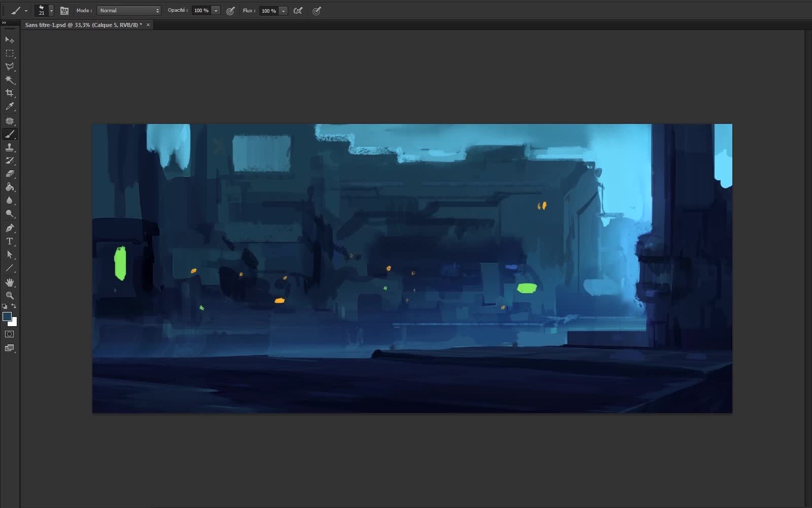Screen dimensions: 812x508
Task: Select the Polygonal Lasso tool
Action: pos(10,66)
